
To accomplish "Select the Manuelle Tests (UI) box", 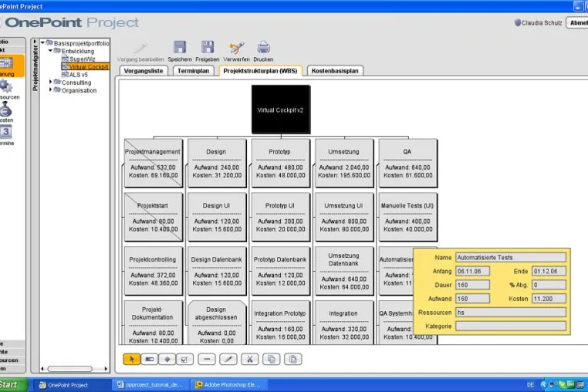I will coord(408,217).
